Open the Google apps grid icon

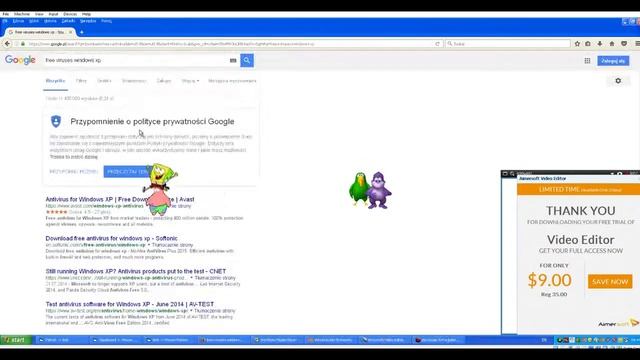click(x=587, y=61)
